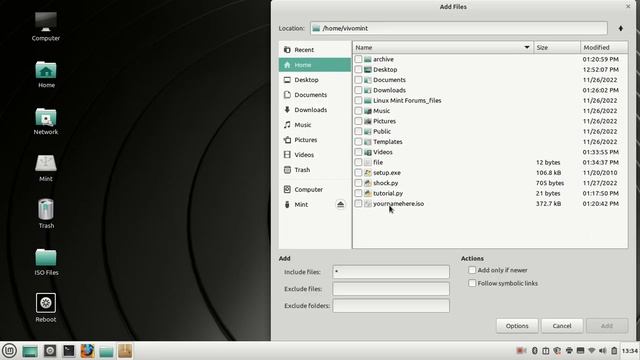Select Recent in the sidebar
Viewport: 640px width, 360px height.
pos(315,50)
